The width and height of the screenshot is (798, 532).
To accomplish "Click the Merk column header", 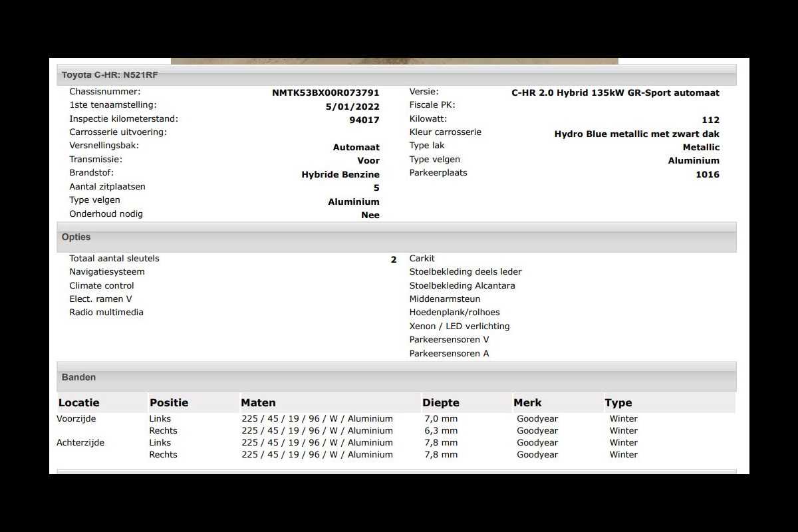I will pyautogui.click(x=527, y=403).
